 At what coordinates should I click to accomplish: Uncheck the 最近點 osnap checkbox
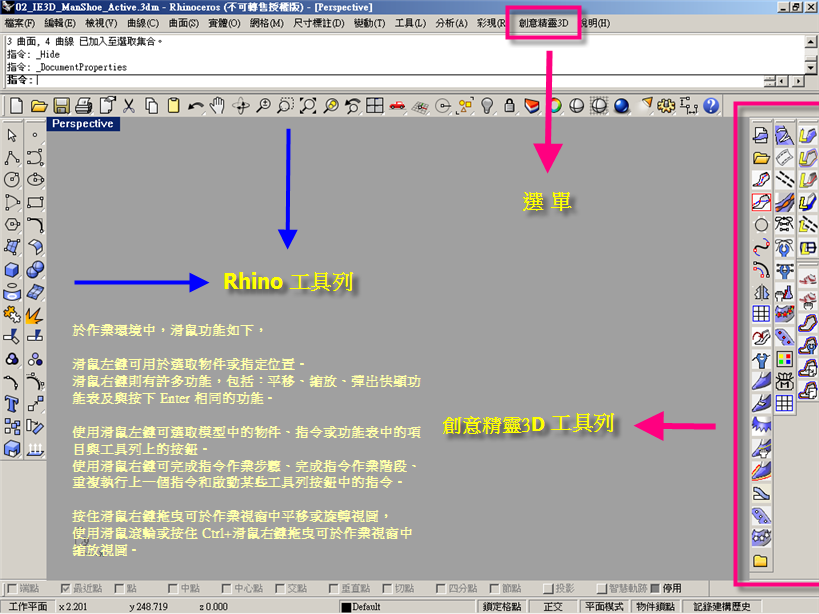(65, 589)
